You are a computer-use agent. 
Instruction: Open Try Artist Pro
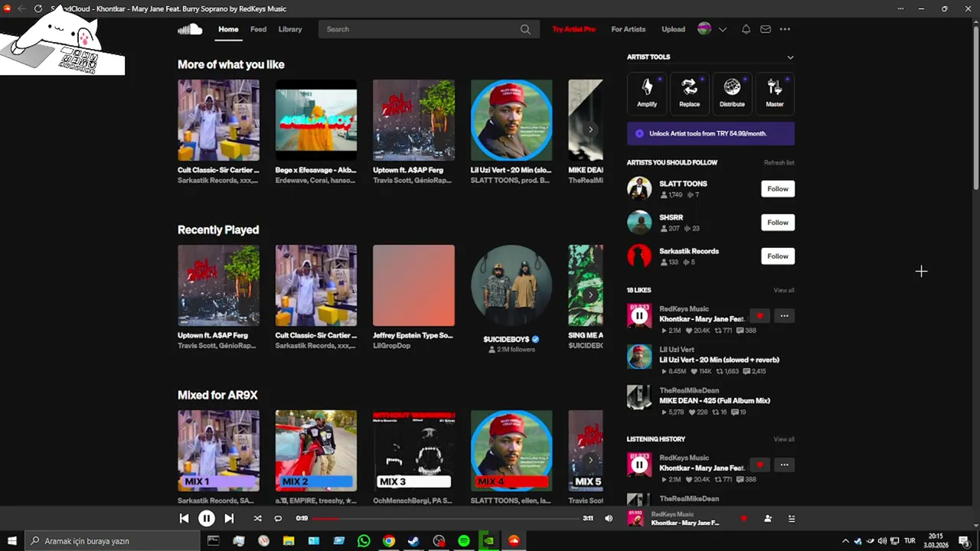(x=574, y=29)
